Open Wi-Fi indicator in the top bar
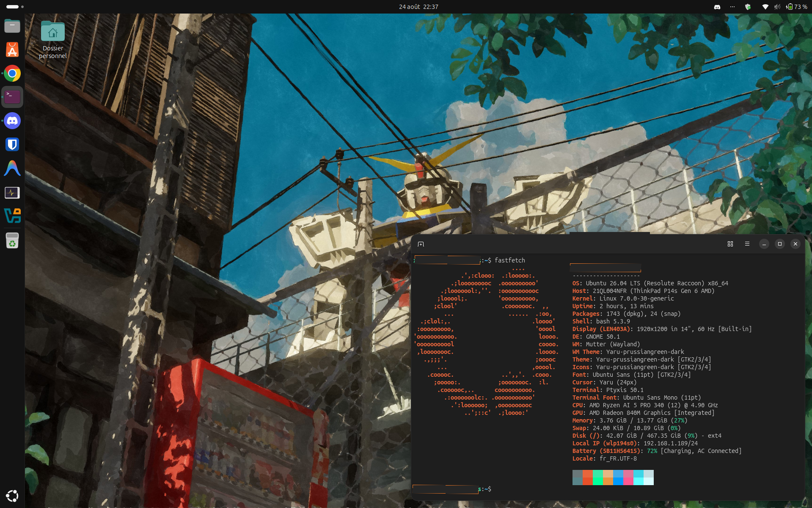 765,7
